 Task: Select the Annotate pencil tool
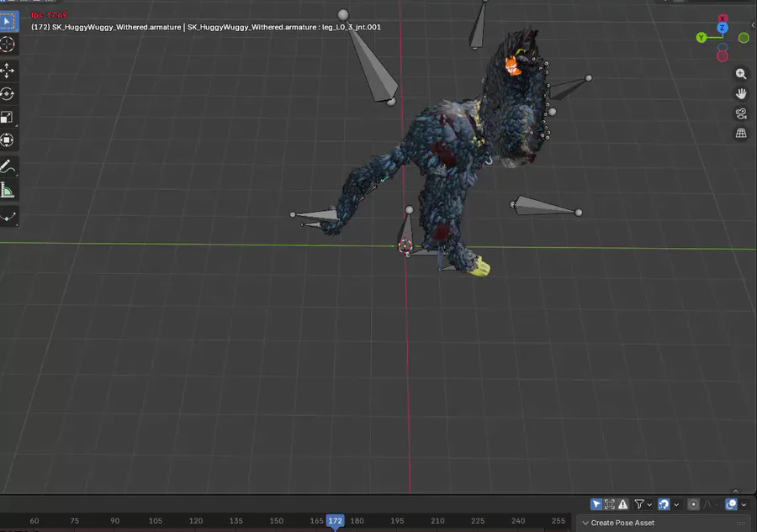click(x=8, y=166)
